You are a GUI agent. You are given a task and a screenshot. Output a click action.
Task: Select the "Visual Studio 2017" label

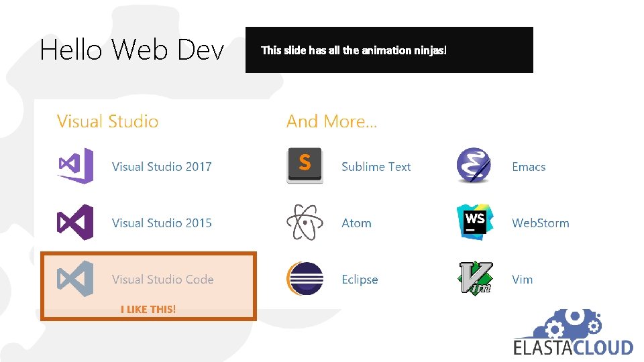click(x=162, y=167)
